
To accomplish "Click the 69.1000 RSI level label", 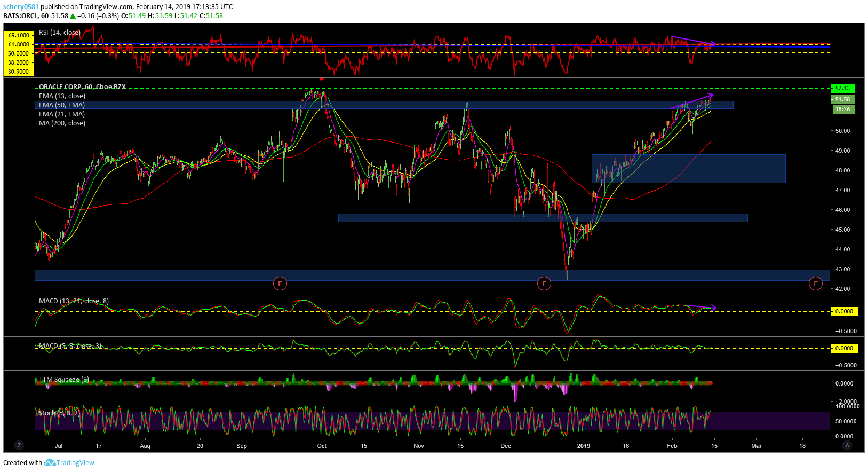I will click(x=19, y=35).
